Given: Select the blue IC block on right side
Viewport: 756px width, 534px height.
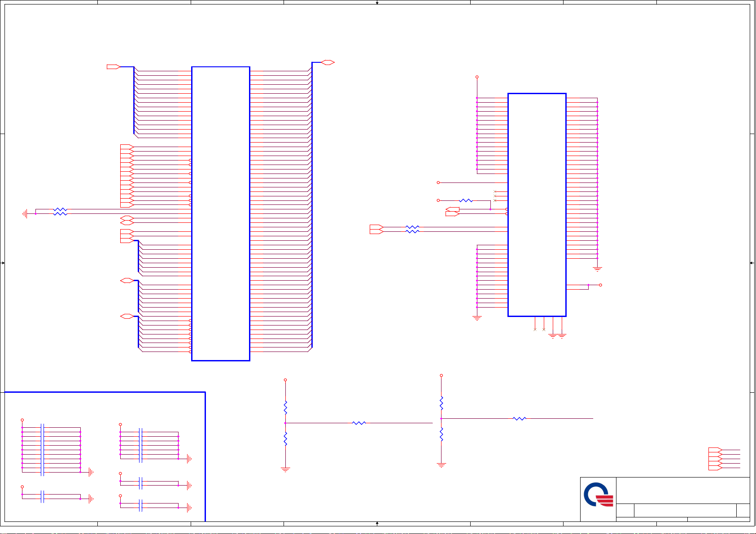Looking at the screenshot, I should pos(537,205).
